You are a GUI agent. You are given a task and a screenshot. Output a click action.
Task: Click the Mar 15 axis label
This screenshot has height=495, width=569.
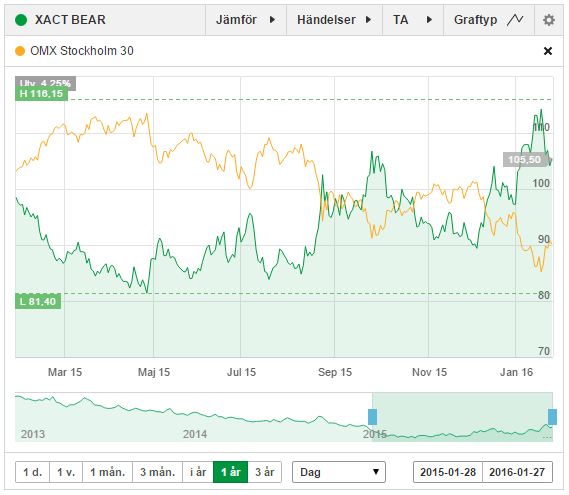[65, 372]
